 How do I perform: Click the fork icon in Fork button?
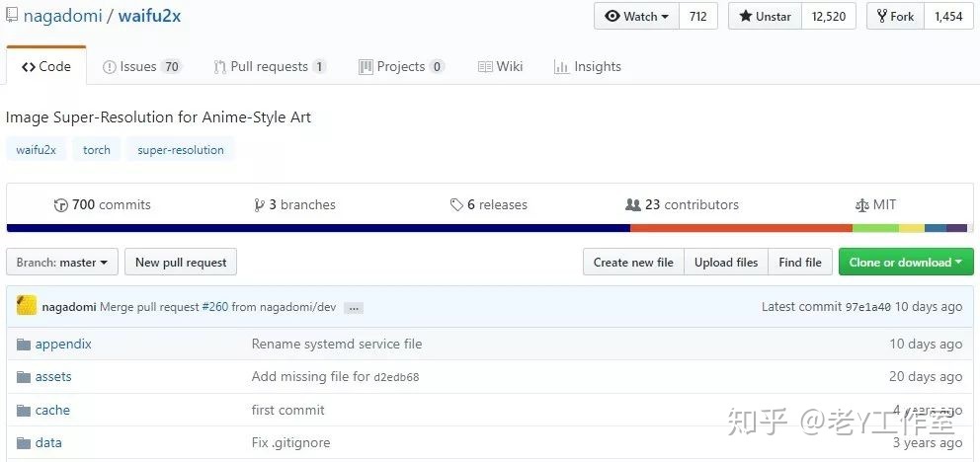coord(882,16)
